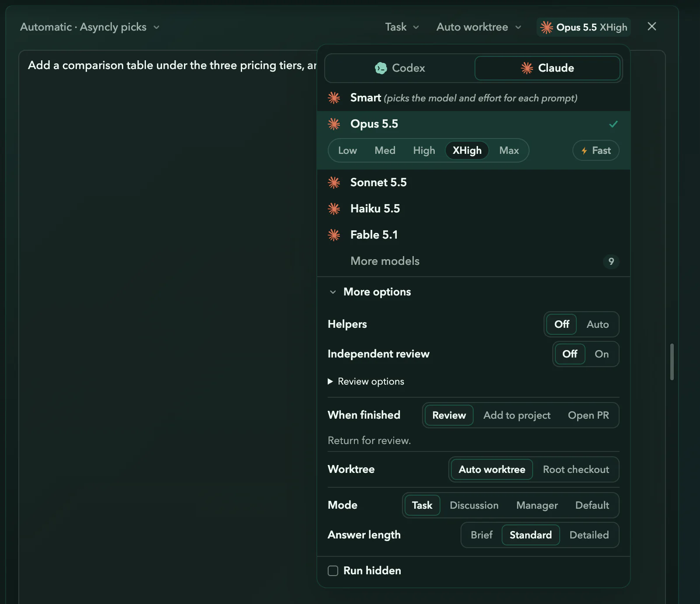Pick the Fable 5.1 model
The height and width of the screenshot is (604, 700).
[x=474, y=235]
